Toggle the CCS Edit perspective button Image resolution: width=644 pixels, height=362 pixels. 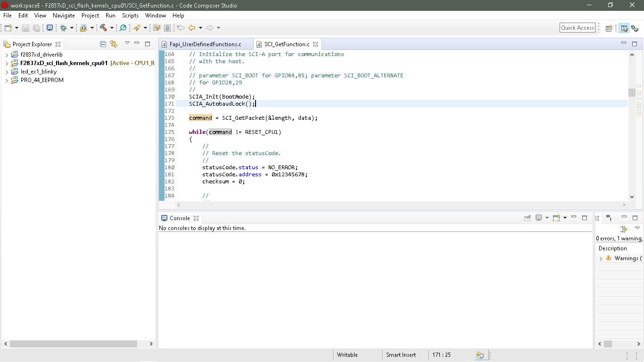click(x=624, y=28)
